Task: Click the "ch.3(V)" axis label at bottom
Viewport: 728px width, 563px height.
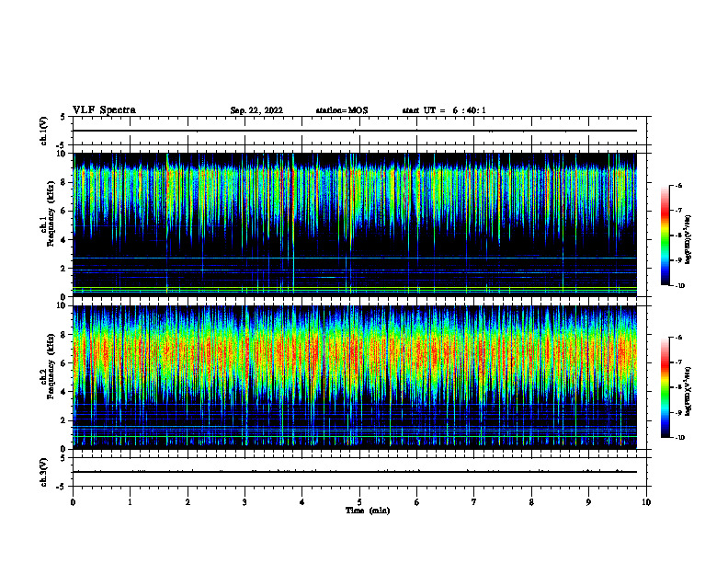Action: (x=44, y=472)
